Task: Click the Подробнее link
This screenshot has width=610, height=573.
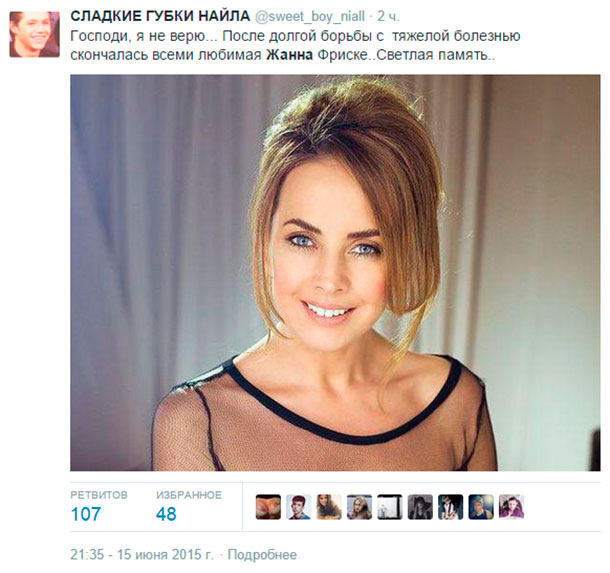Action: click(x=262, y=554)
